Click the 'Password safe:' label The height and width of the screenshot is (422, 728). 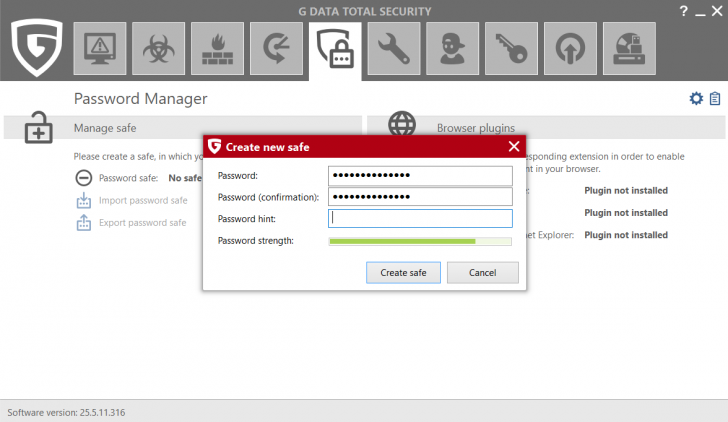pyautogui.click(x=128, y=178)
